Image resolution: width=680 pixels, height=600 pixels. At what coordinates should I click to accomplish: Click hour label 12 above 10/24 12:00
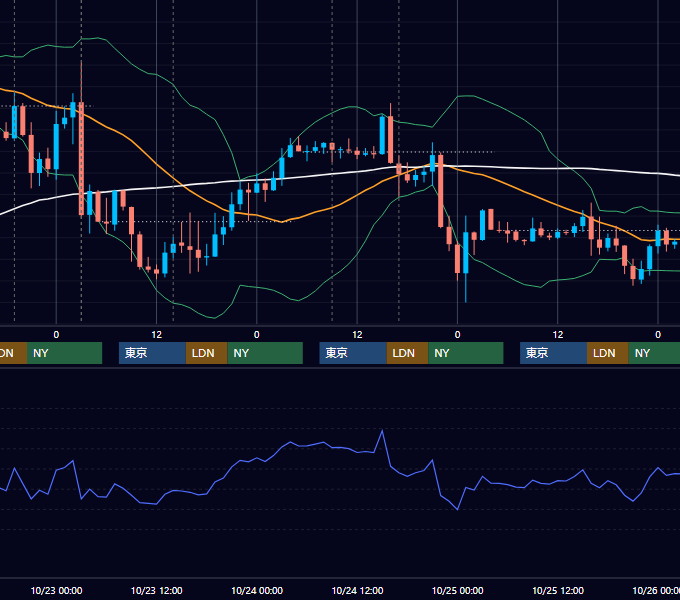pos(357,335)
